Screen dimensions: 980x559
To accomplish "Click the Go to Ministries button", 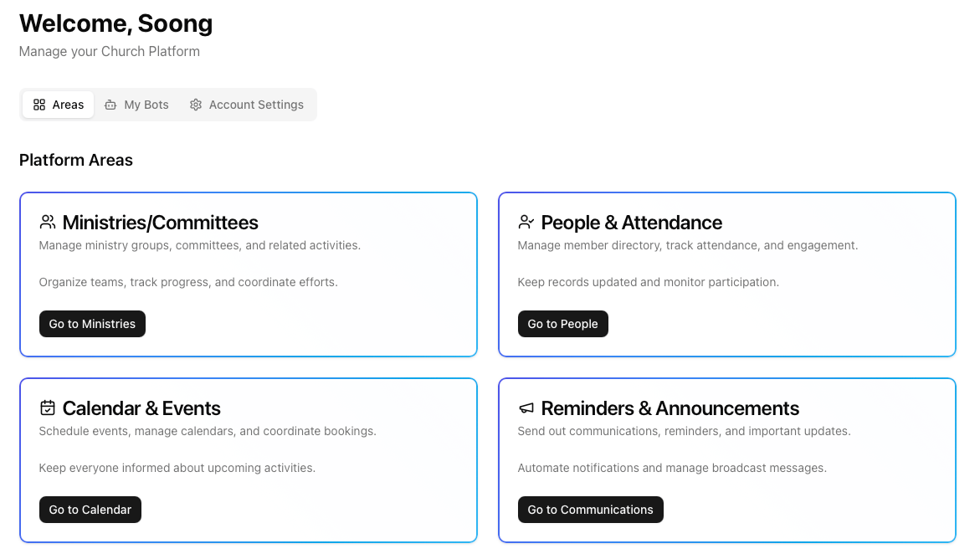I will click(x=92, y=324).
